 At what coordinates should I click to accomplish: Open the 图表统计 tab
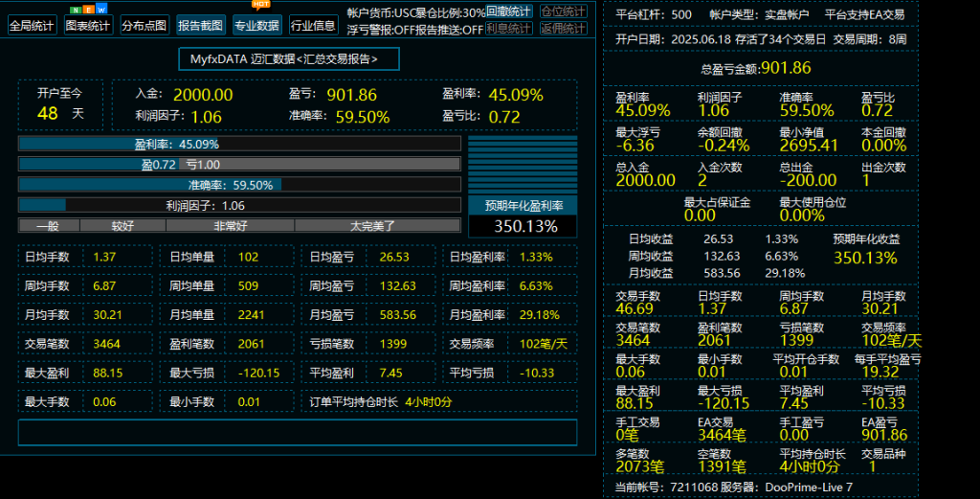[x=88, y=26]
